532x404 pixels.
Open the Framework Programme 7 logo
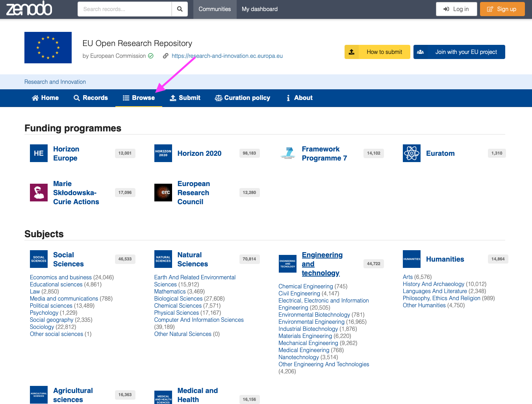pyautogui.click(x=288, y=153)
